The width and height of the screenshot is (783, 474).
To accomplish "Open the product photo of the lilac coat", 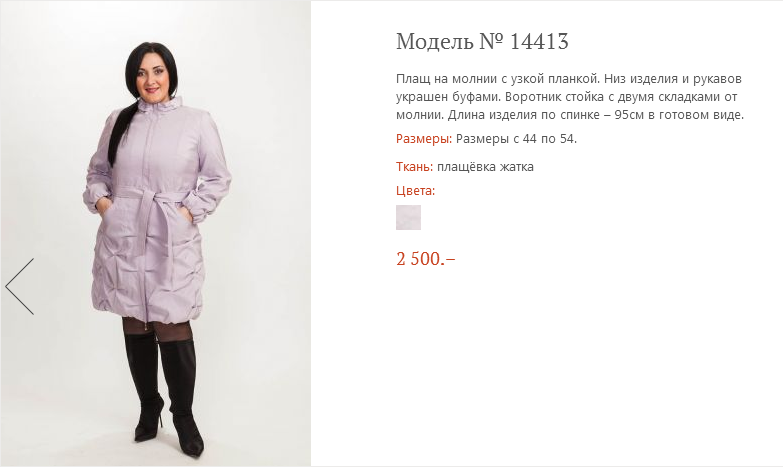I will coord(155,234).
